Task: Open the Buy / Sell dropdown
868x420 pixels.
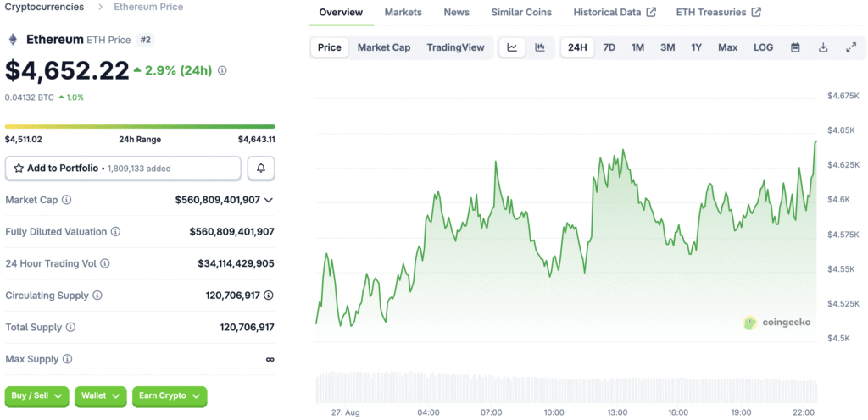Action: click(x=37, y=395)
